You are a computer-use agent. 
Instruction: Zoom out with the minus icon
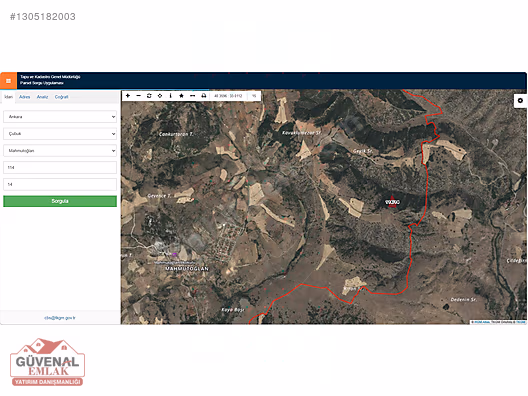tap(138, 96)
